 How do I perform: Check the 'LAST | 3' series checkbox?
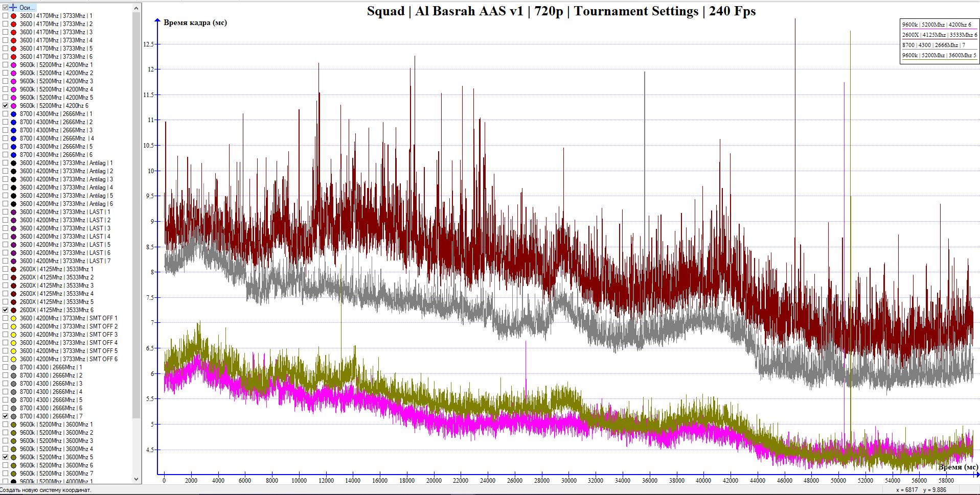5,228
